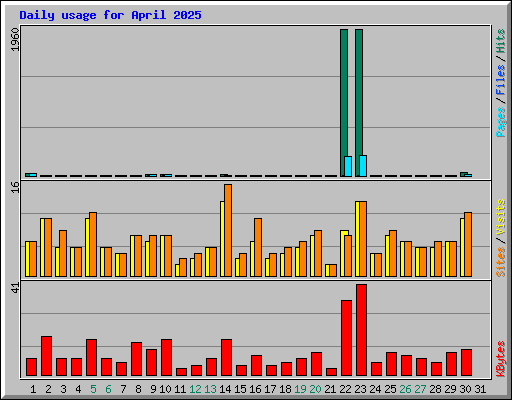512x400 pixels.
Task: Click the 'Daily usage for April 2025' title
Action: pyautogui.click(x=110, y=15)
